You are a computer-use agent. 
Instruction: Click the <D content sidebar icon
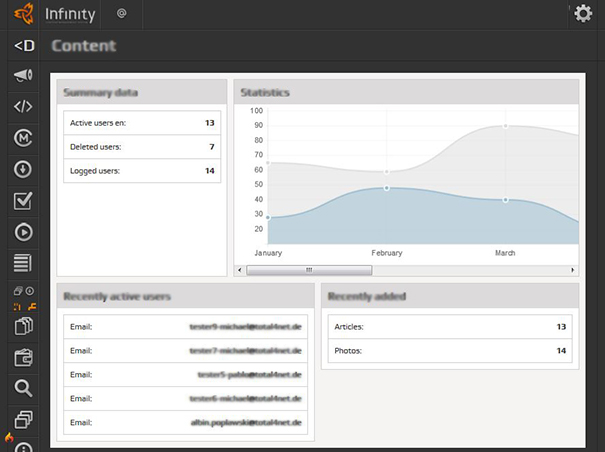23,45
